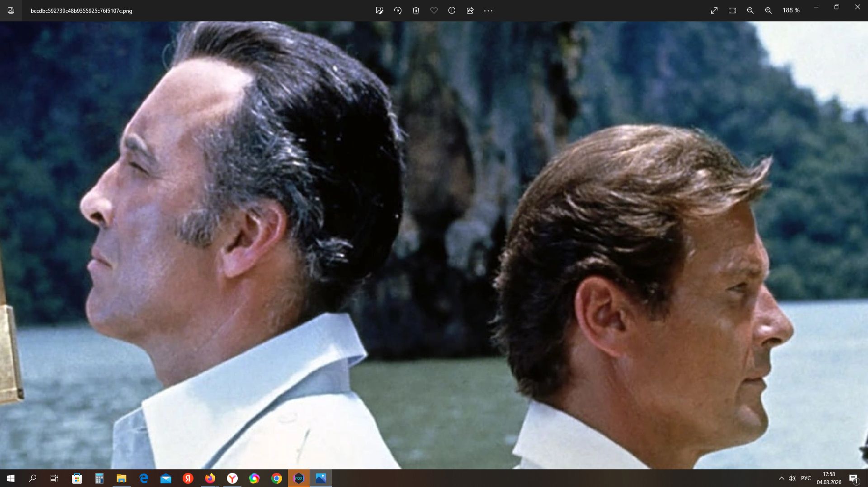
Task: Restore down the Photos window
Action: click(837, 7)
